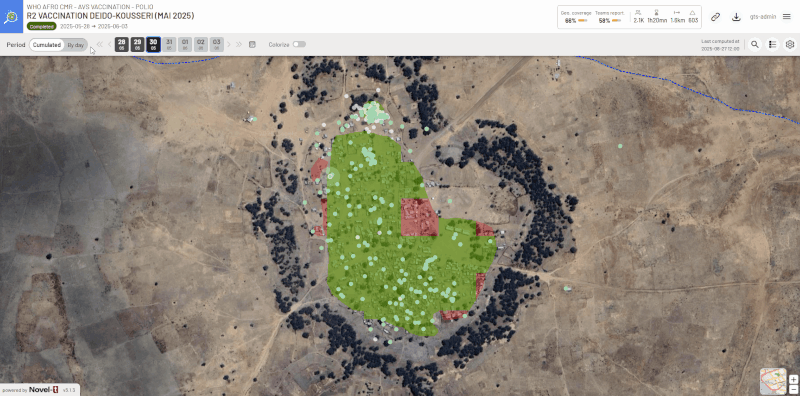
Task: Select the Cumulated period option
Action: point(47,45)
